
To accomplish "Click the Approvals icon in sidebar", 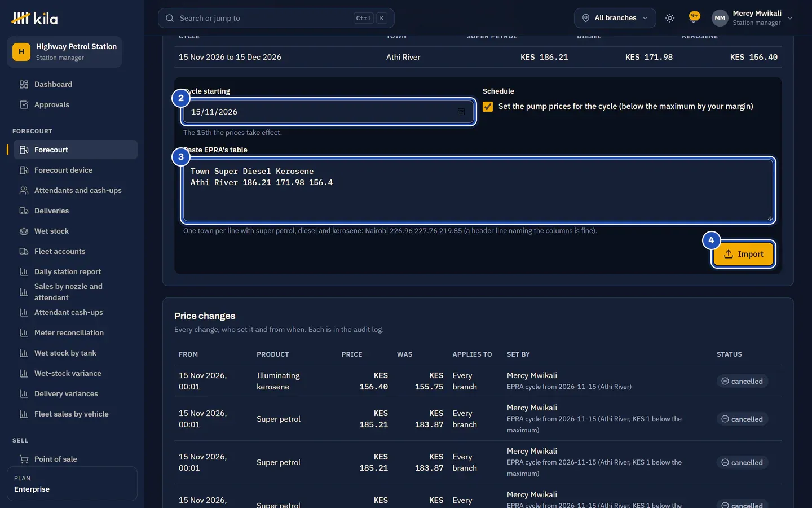I will (24, 104).
